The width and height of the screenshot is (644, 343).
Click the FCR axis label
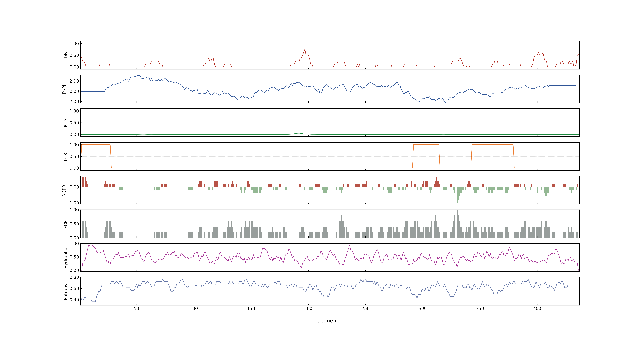66,224
